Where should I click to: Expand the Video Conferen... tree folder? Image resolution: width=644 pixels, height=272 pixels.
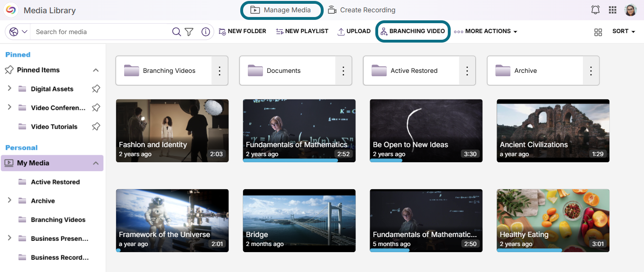coord(9,107)
